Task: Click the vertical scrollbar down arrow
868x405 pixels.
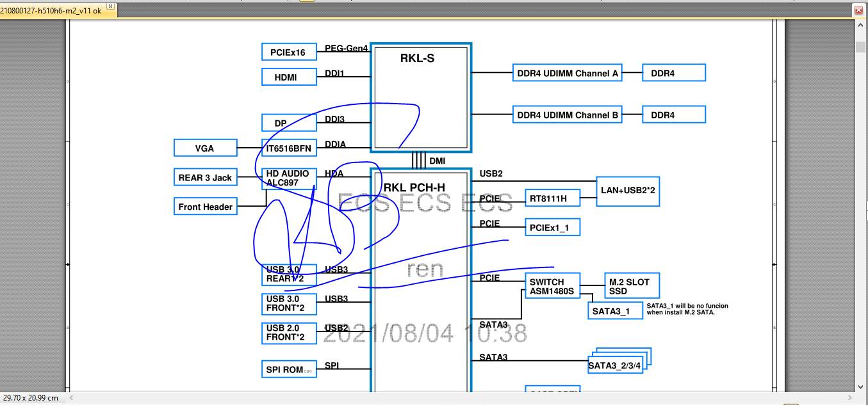Action: point(861,386)
